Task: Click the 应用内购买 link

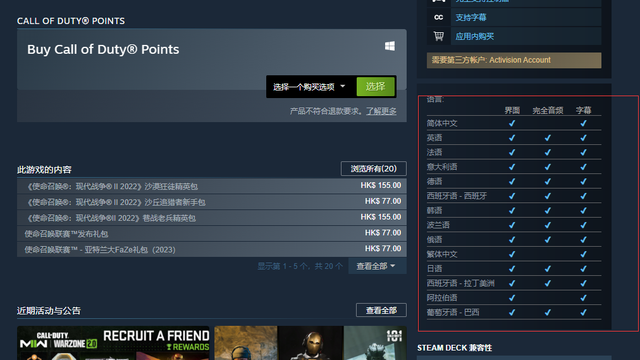Action: point(475,36)
